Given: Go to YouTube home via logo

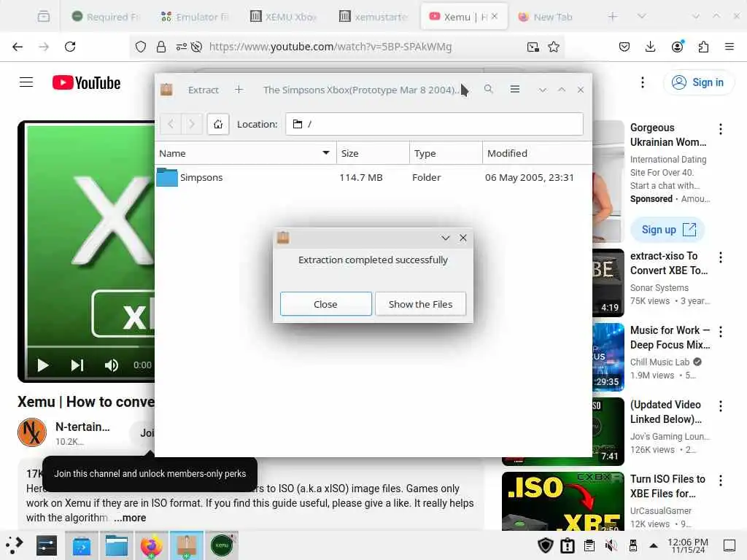Looking at the screenshot, I should (86, 82).
